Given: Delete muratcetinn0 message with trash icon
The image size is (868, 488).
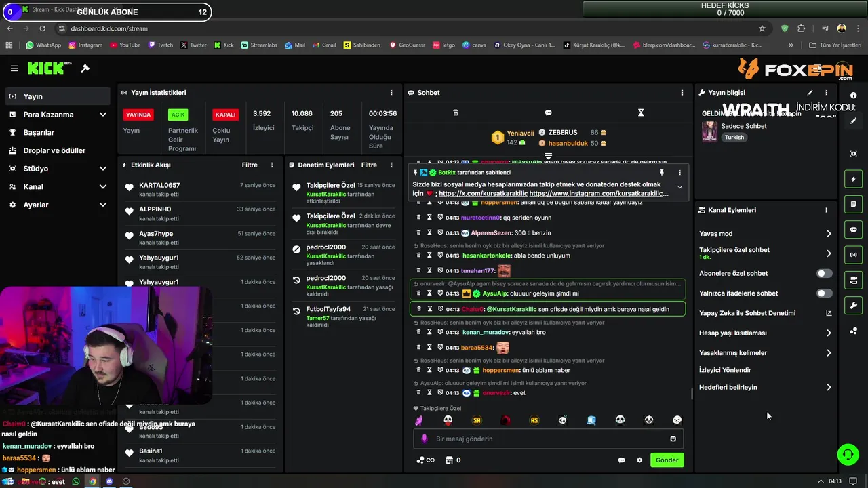Looking at the screenshot, I should tap(418, 218).
